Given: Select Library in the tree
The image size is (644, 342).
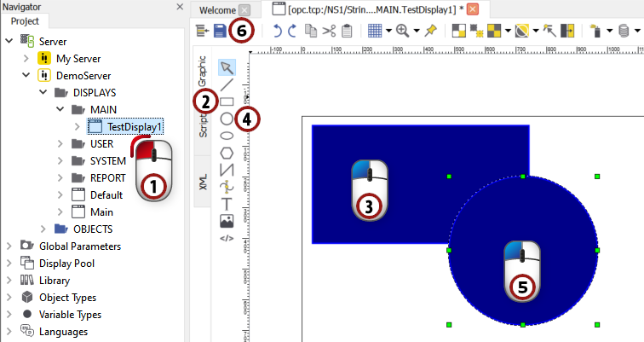Looking at the screenshot, I should tap(55, 281).
